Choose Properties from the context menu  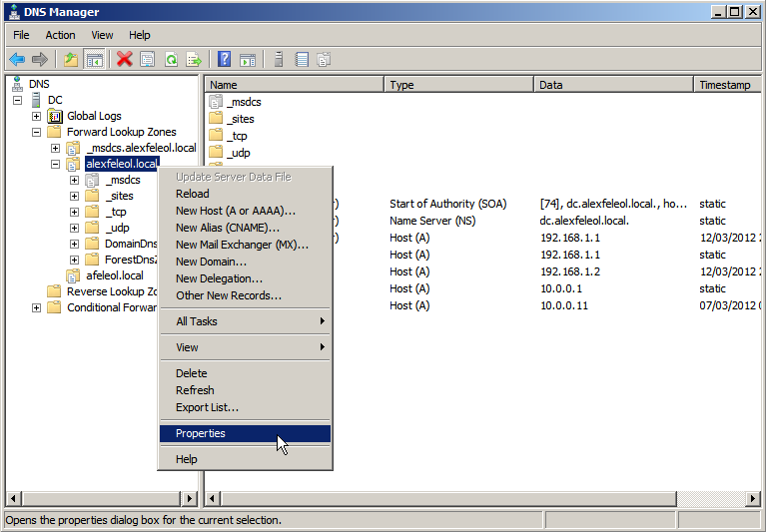pos(201,433)
